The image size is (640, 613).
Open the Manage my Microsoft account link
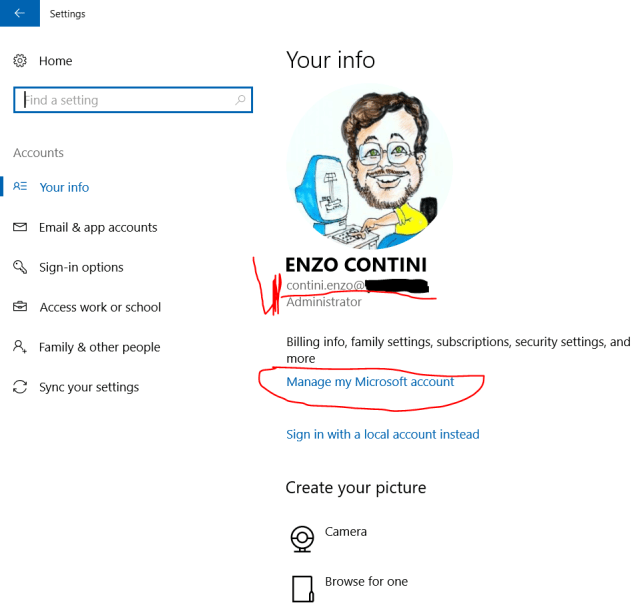pyautogui.click(x=370, y=382)
